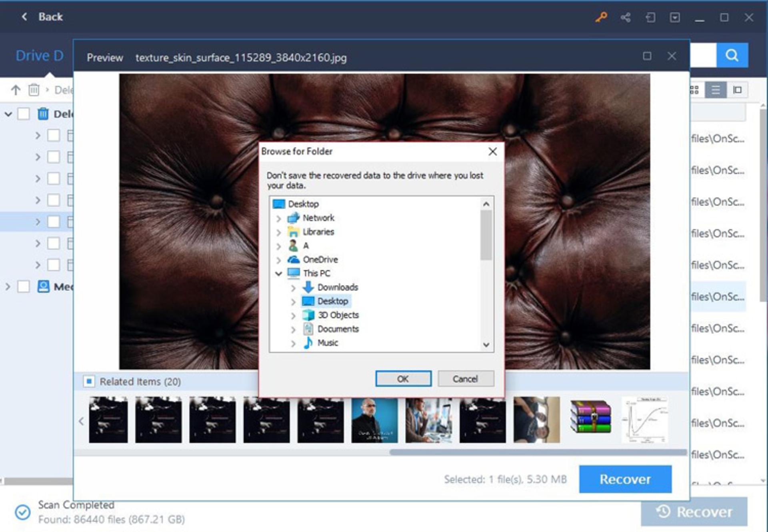
Task: Check the checkbox next to the Me... tree item
Action: (x=24, y=287)
